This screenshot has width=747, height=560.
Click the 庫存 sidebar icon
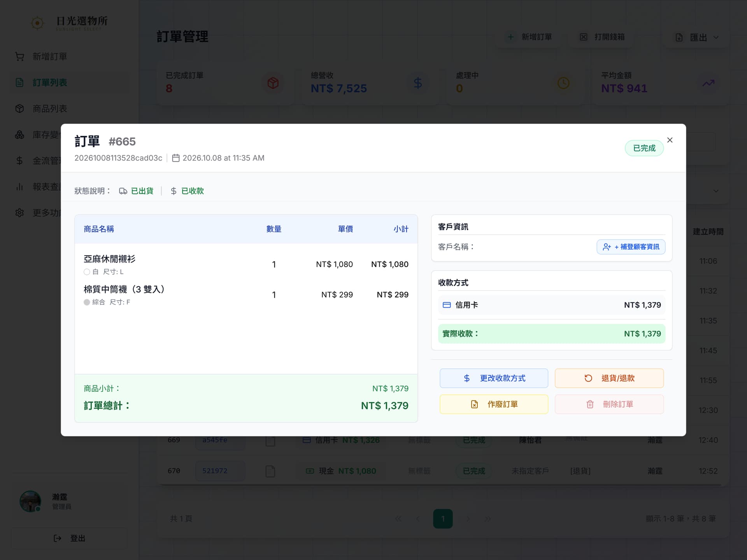click(19, 135)
